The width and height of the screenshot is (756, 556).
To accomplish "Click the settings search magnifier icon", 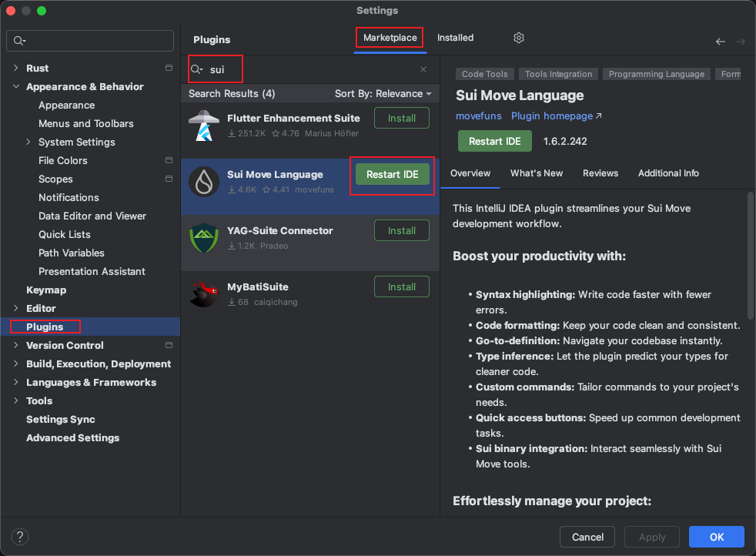I will click(x=18, y=41).
